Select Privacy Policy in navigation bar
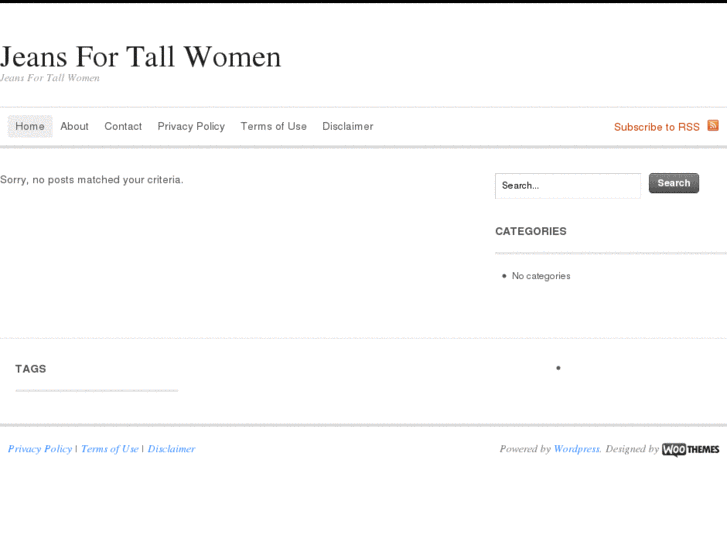Viewport: 727px width, 545px height. click(191, 126)
